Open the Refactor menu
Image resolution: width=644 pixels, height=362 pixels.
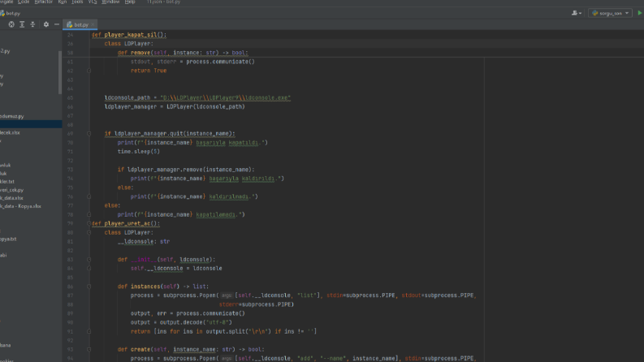pos(43,2)
